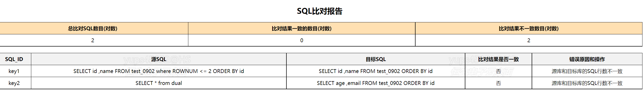Click the value 2 under 总比对SQL数目
Image resolution: width=644 pixels, height=104 pixels.
point(93,40)
